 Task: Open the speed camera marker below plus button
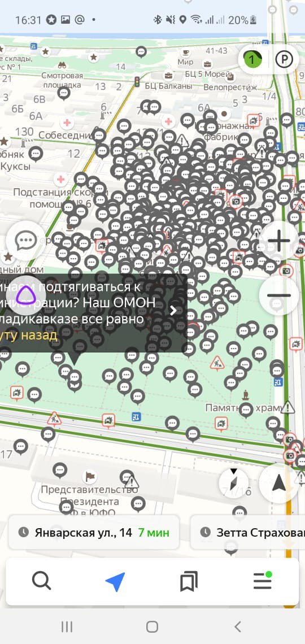click(286, 271)
